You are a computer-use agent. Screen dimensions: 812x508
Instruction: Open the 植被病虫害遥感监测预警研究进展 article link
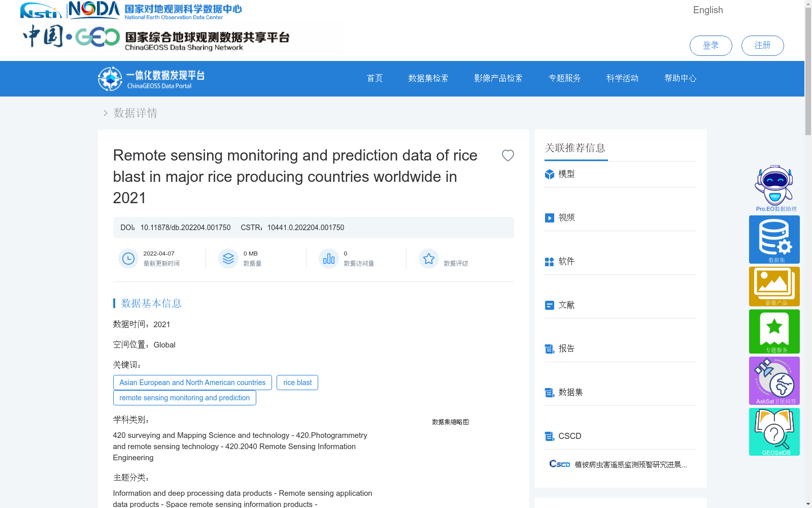631,464
